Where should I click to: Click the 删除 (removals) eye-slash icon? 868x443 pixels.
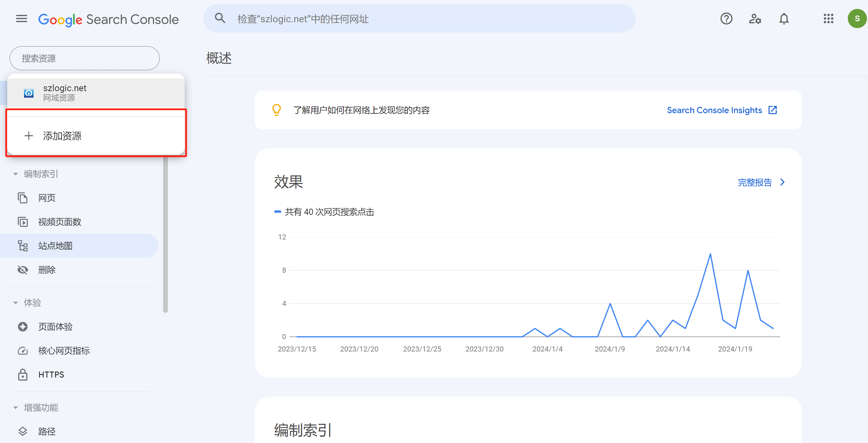(23, 270)
